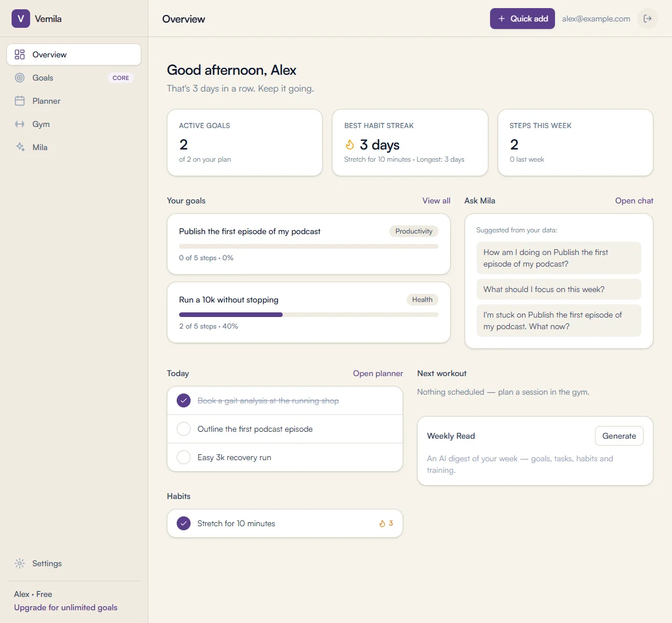Click 'Good afternoon, Alex' heading

(231, 70)
